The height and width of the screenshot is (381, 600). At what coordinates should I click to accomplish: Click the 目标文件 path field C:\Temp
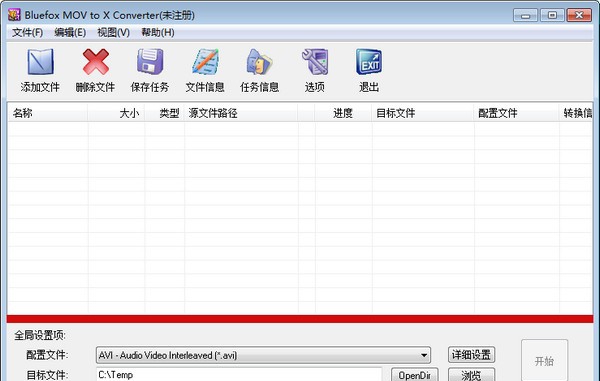(x=239, y=374)
